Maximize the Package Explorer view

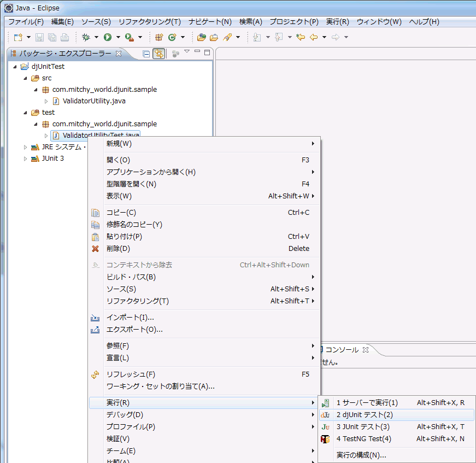tap(207, 52)
